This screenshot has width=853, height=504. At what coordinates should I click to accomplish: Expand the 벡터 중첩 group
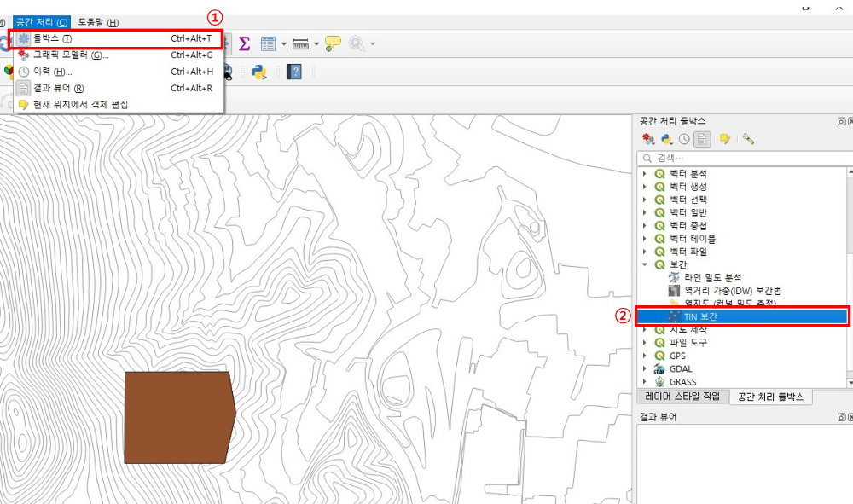point(645,226)
